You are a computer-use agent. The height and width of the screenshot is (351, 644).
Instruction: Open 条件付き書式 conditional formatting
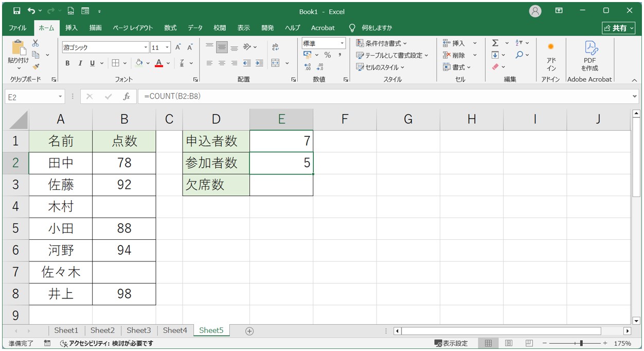click(x=377, y=44)
